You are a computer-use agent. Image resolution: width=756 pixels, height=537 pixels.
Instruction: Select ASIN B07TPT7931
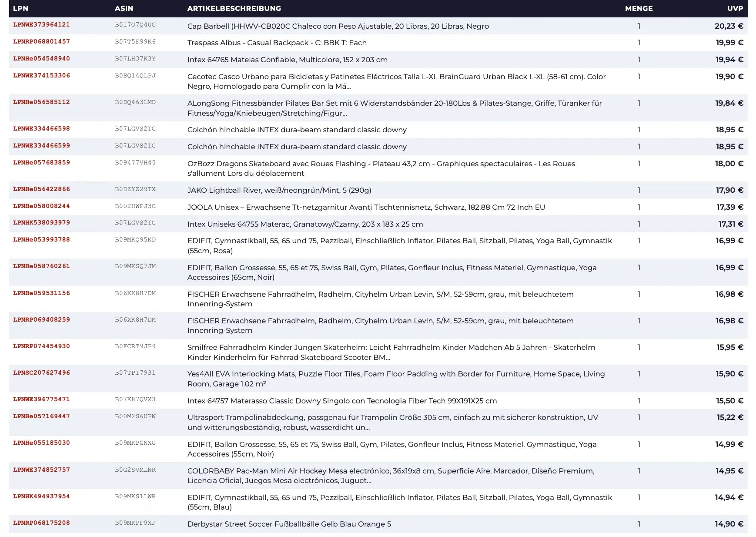pyautogui.click(x=135, y=373)
